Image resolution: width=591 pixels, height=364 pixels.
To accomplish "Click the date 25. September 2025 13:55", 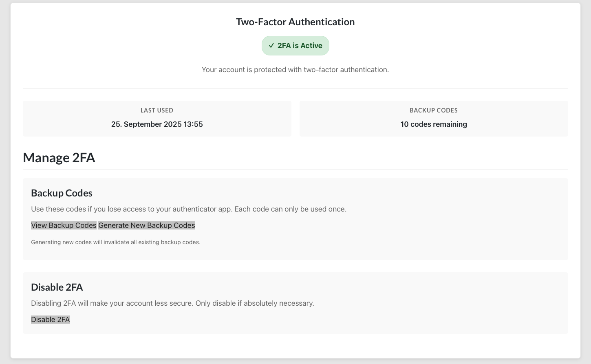I will (x=157, y=124).
